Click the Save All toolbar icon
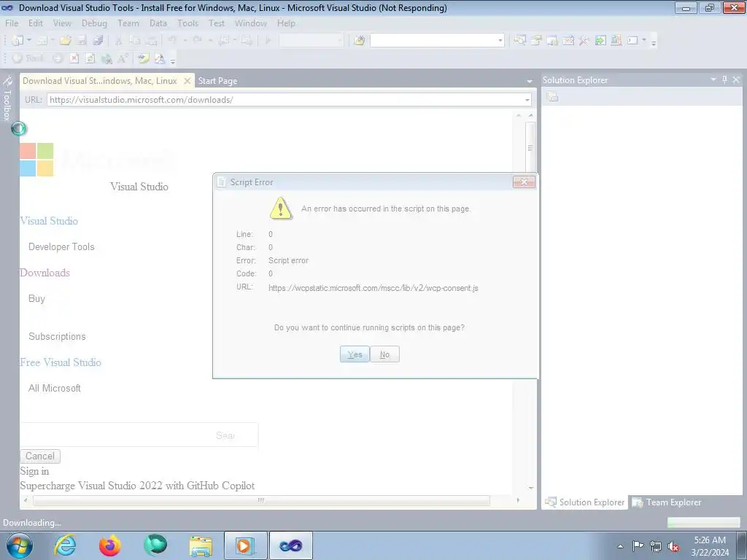The height and width of the screenshot is (560, 747). [x=98, y=41]
